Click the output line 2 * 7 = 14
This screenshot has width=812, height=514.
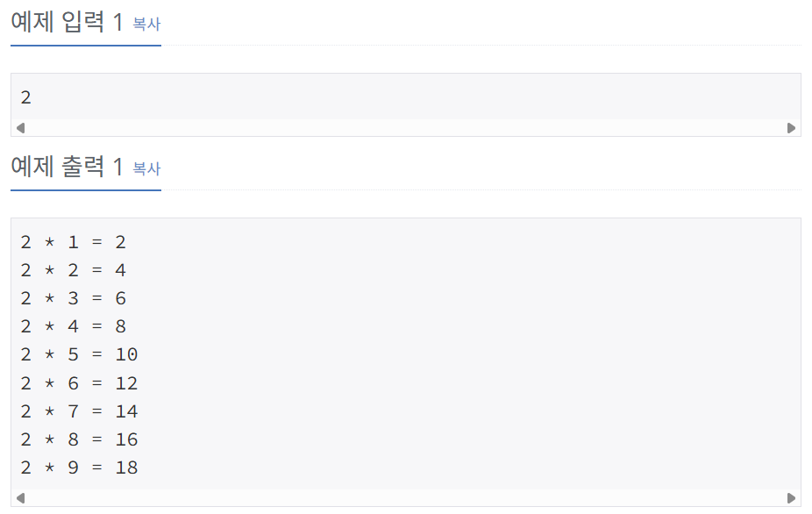(79, 411)
